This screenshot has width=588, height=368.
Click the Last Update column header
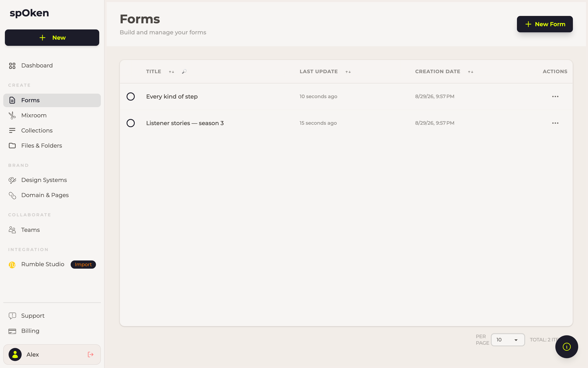[x=318, y=72]
